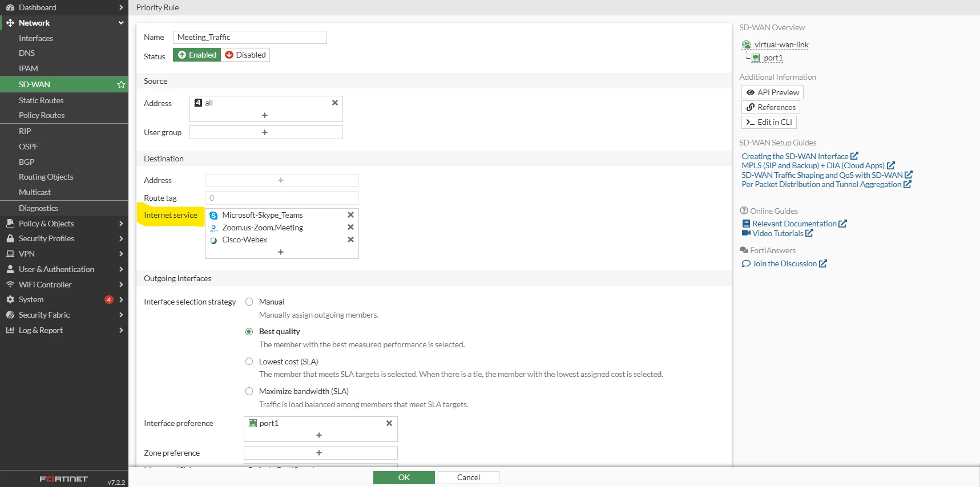This screenshot has width=980, height=487.
Task: Click the System gear icon
Action: pyautogui.click(x=10, y=299)
